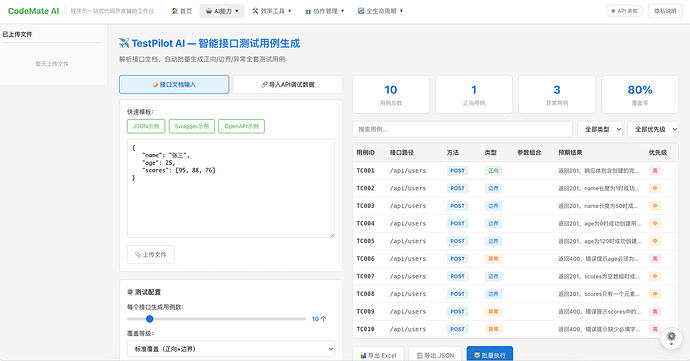This screenshot has height=361, width=690.
Task: Click the 异常用例 3 stat card
Action: (x=557, y=94)
